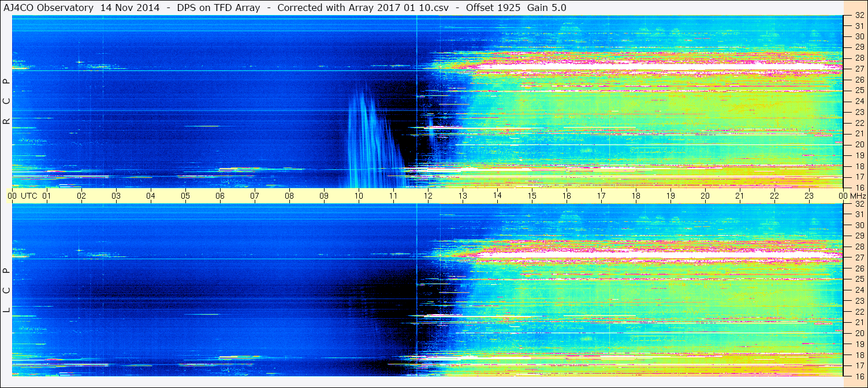
Task: Select the 21 hour tick on time axis
Action: pyautogui.click(x=740, y=196)
